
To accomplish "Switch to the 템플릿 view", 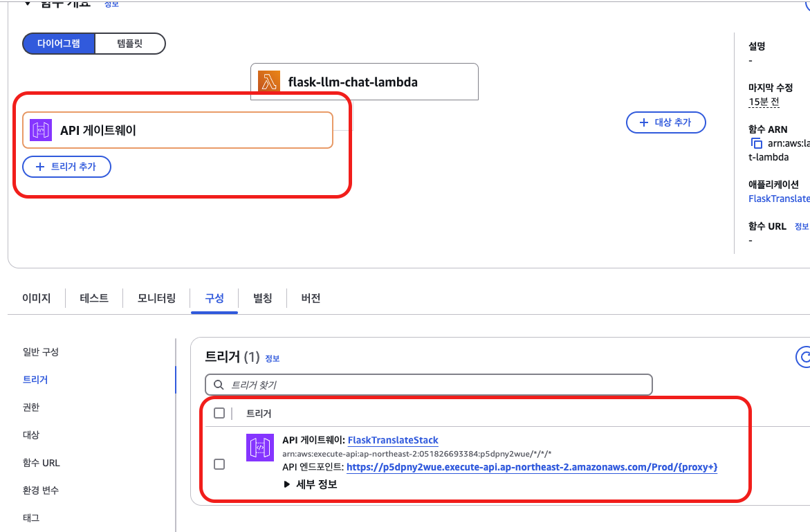I will coord(129,44).
